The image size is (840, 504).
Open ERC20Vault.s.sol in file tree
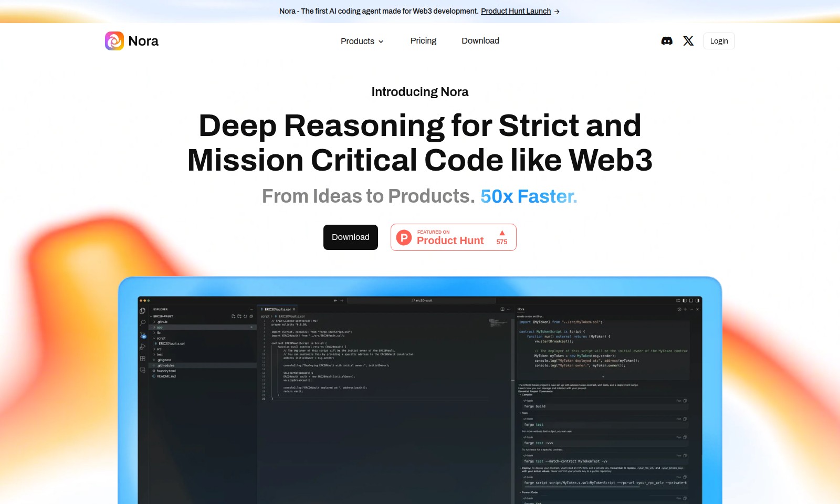(x=172, y=344)
